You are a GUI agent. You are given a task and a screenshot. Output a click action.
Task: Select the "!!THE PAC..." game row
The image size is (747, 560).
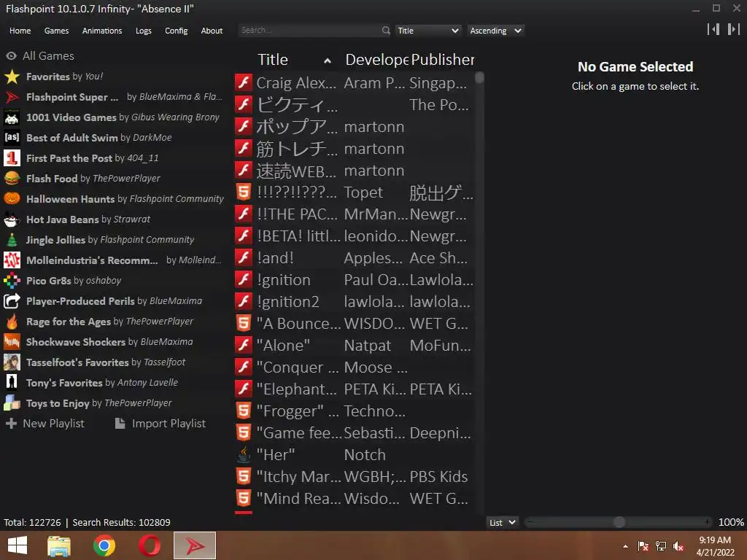(355, 214)
